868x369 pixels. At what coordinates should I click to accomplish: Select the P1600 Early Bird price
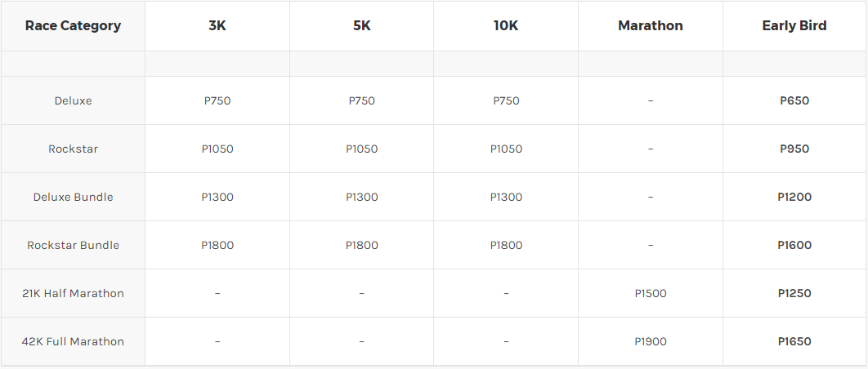794,245
